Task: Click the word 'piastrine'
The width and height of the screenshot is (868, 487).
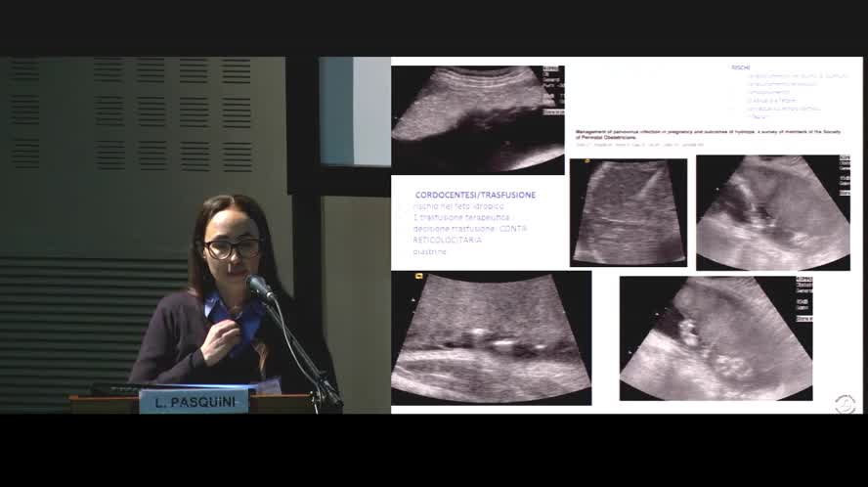Action: click(429, 252)
